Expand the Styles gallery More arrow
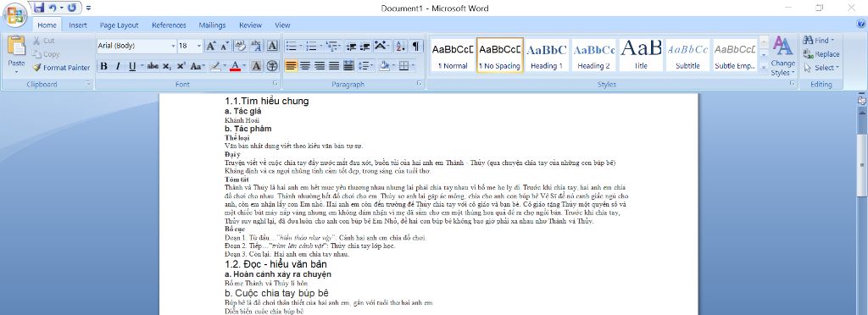The width and height of the screenshot is (868, 315). [764, 68]
